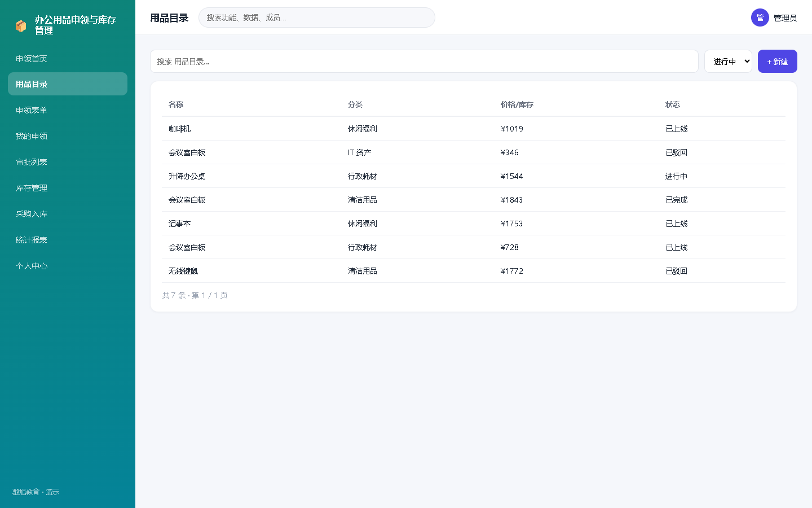Click the 管理员 username label

coord(785,18)
